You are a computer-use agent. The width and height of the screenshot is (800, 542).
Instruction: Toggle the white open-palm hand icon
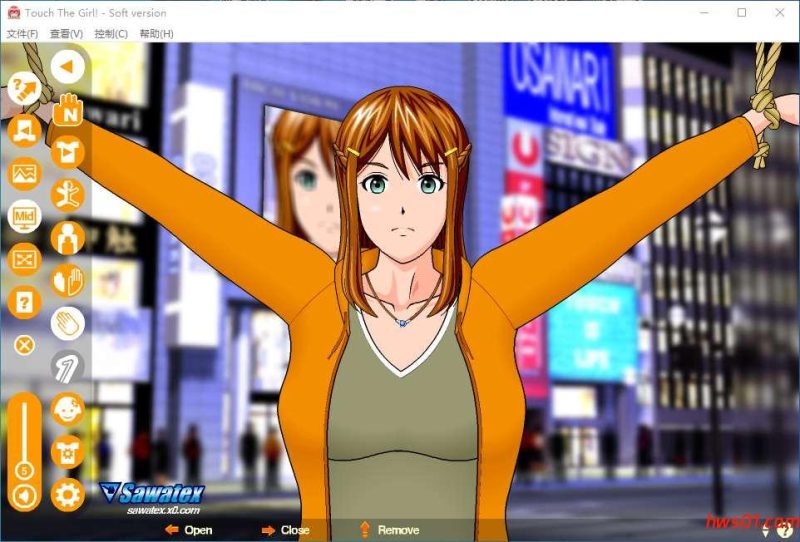[68, 324]
